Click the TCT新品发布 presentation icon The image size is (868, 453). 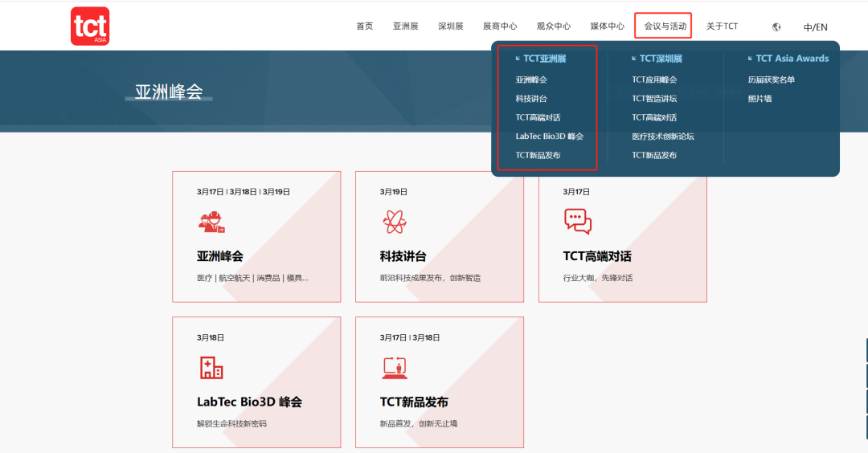pos(395,368)
